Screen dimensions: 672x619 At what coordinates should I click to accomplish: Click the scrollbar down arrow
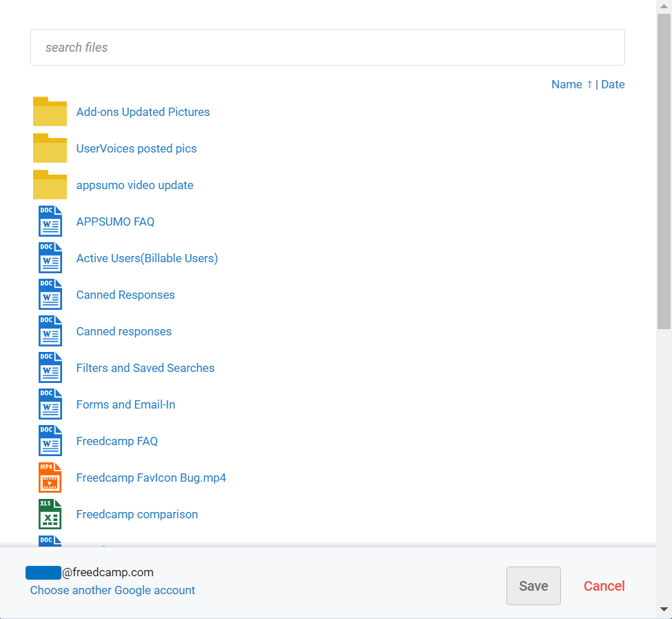(664, 609)
